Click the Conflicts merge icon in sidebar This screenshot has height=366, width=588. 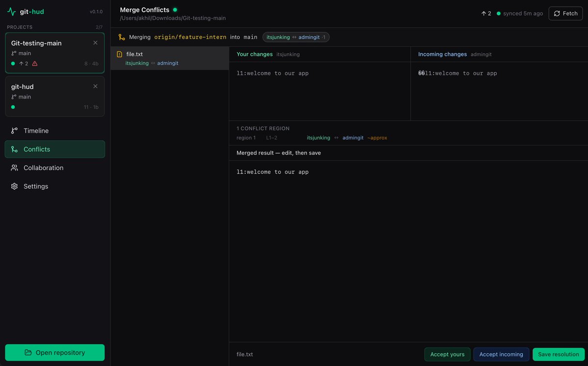14,149
